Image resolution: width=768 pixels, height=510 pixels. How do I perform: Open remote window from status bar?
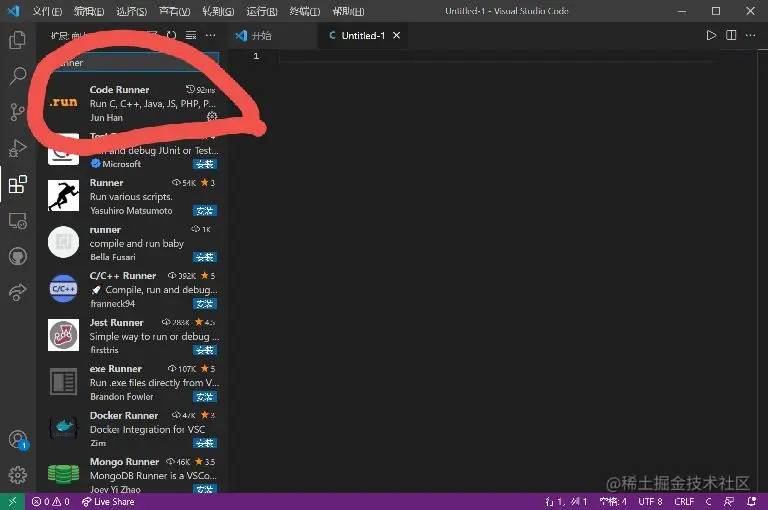coord(12,502)
